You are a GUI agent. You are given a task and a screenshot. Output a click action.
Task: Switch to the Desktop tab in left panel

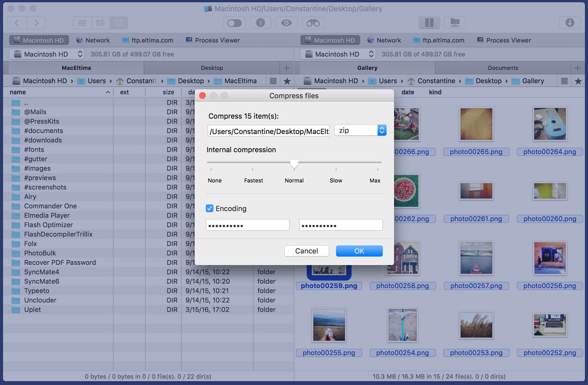tap(212, 68)
